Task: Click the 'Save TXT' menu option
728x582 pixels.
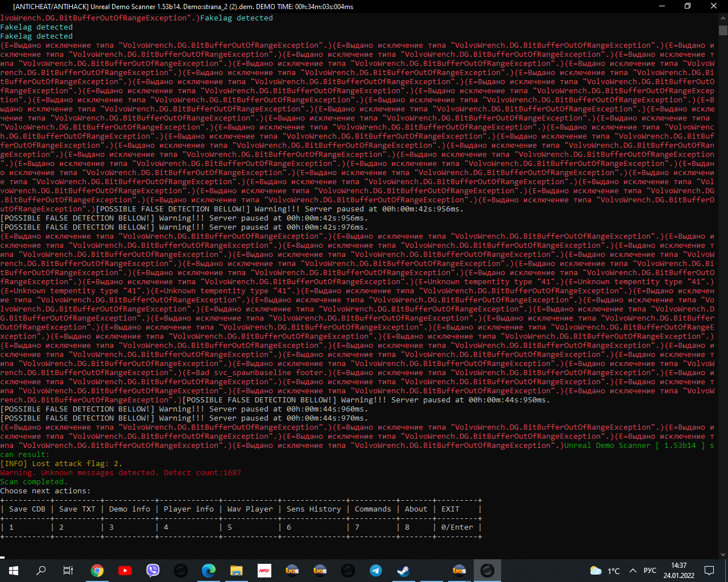Action: 77,509
